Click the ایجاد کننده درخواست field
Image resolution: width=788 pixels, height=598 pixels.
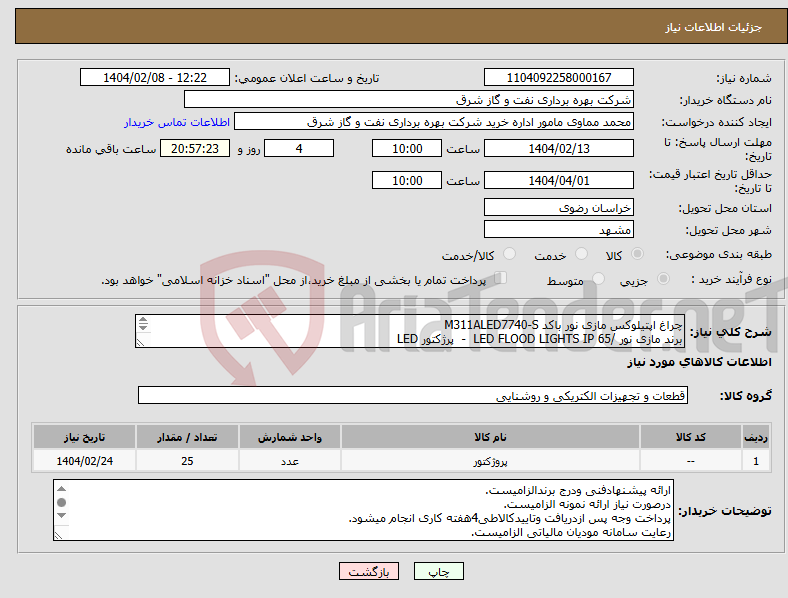click(x=434, y=122)
